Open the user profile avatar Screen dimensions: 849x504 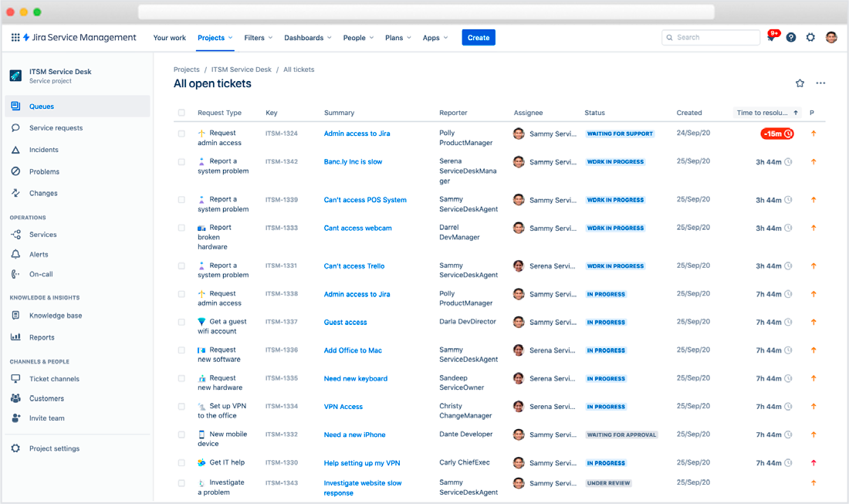click(831, 37)
